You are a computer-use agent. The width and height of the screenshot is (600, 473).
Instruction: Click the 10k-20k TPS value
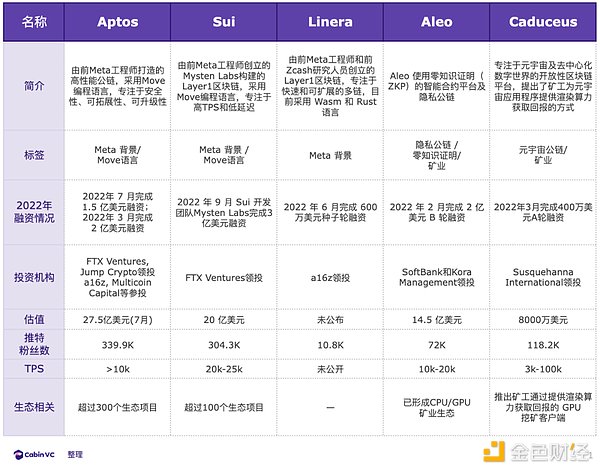437,369
